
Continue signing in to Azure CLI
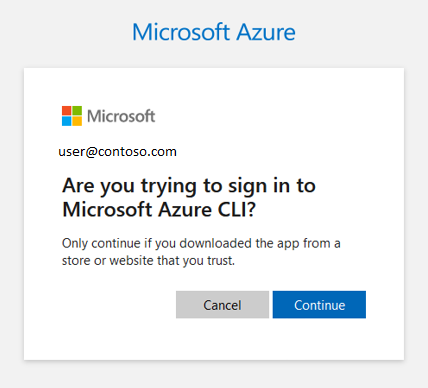(x=319, y=305)
